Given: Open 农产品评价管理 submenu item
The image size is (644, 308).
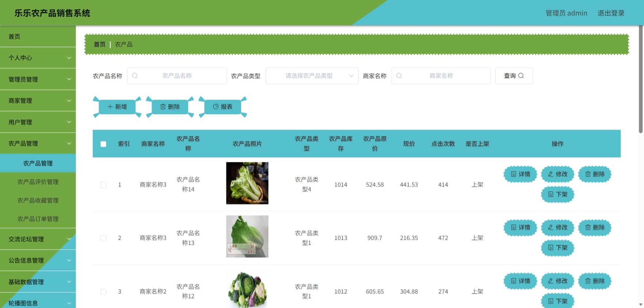Looking at the screenshot, I should click(x=38, y=182).
